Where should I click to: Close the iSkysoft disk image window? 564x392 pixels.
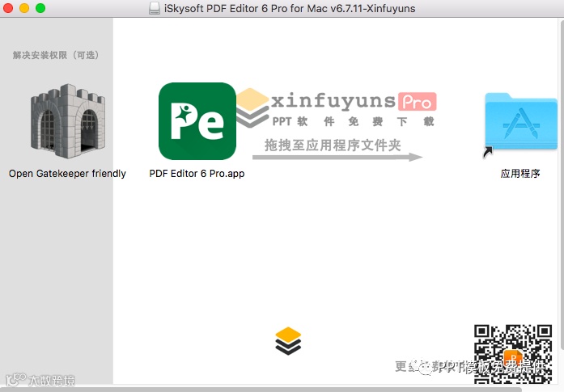(8, 8)
